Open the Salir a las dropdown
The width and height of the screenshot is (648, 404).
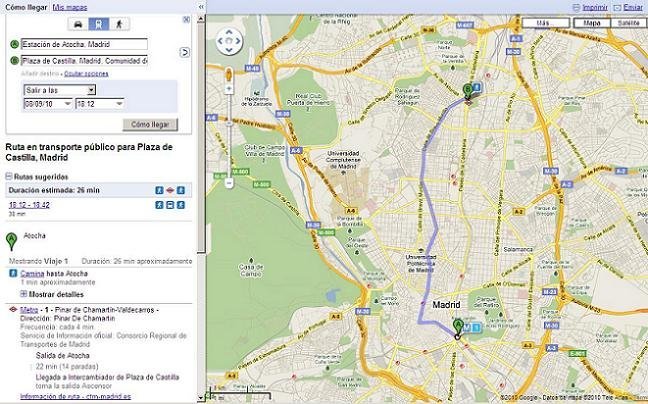[x=60, y=90]
